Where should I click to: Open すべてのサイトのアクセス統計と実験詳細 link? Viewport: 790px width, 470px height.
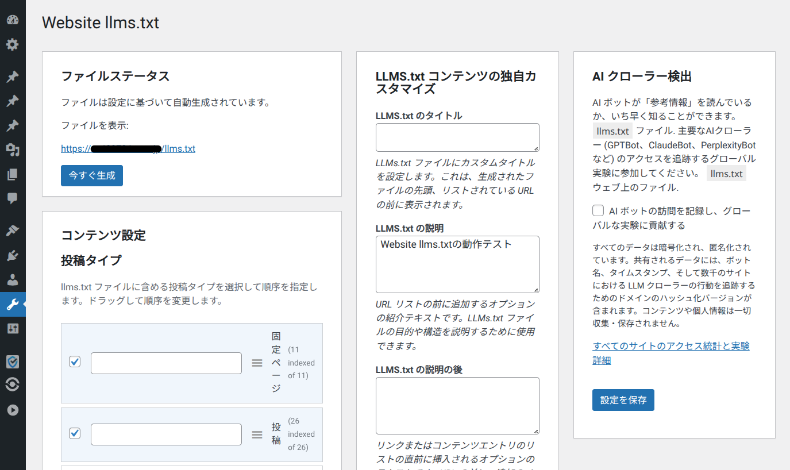(671, 353)
